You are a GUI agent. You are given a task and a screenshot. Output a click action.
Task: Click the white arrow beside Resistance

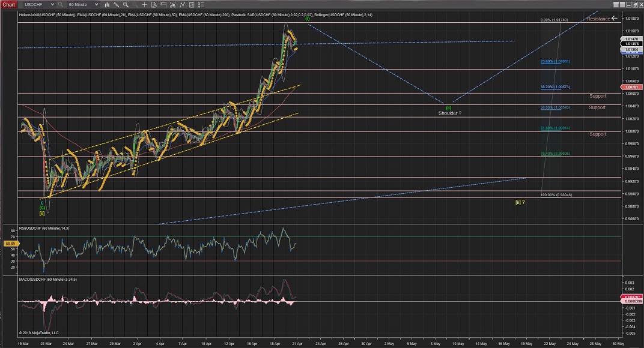tap(615, 18)
